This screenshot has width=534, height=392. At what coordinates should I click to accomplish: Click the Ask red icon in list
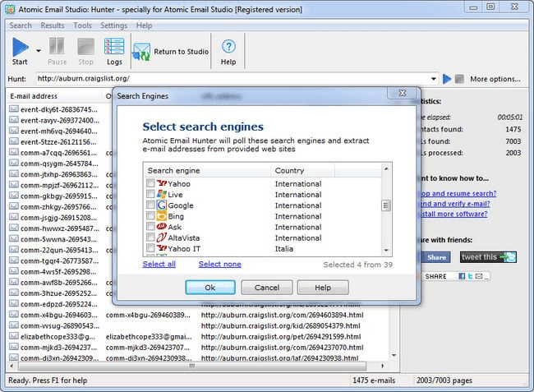[161, 227]
